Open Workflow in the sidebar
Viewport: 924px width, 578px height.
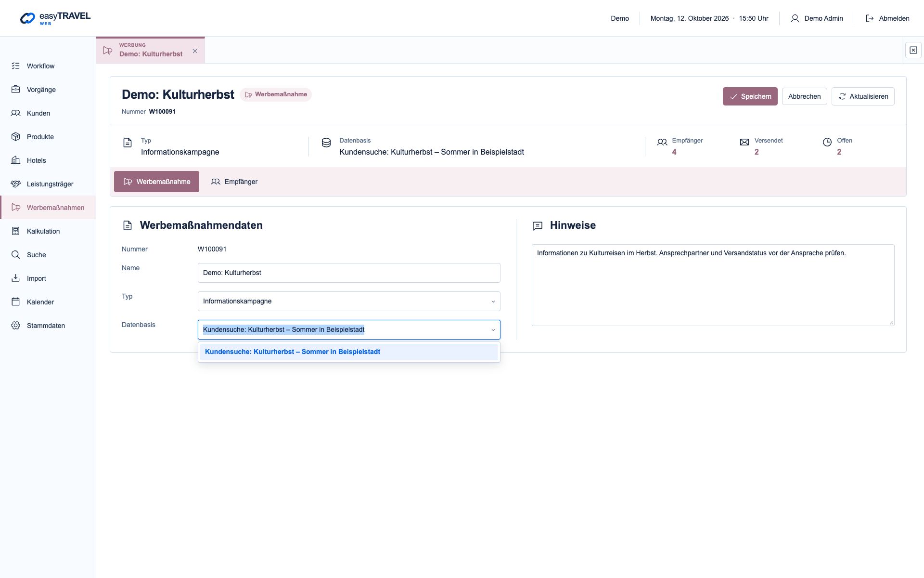[x=48, y=66]
